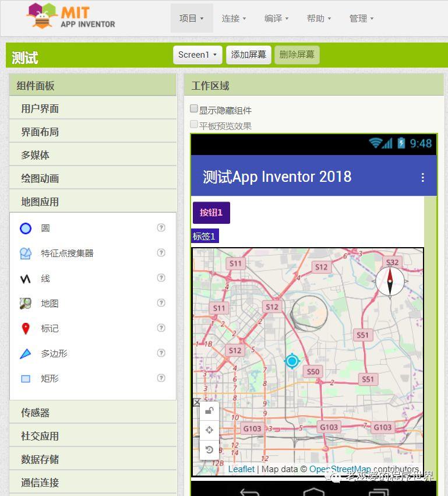The height and width of the screenshot is (496, 448).
Task: Collapse the 地图应用 palette section
Action: (93, 202)
